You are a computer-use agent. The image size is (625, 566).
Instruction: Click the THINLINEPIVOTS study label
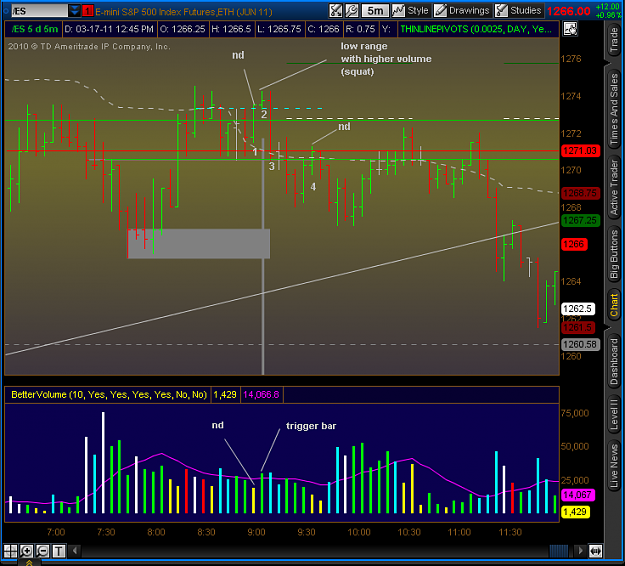tap(476, 29)
